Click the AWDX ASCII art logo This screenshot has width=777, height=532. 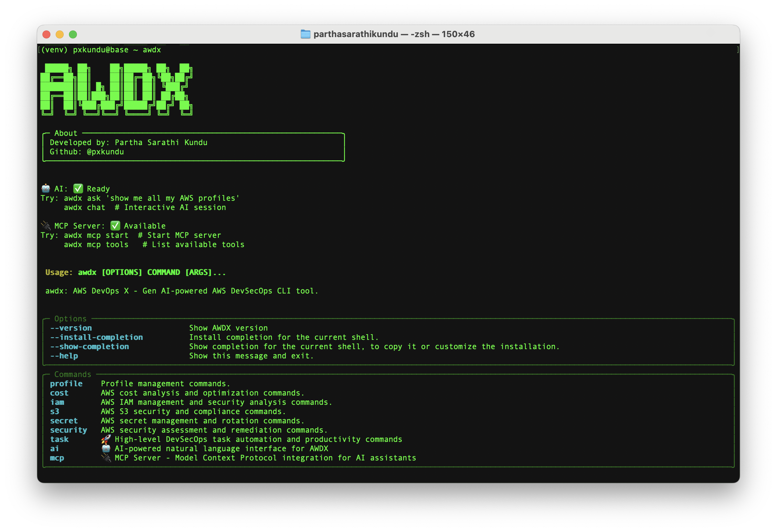(116, 89)
